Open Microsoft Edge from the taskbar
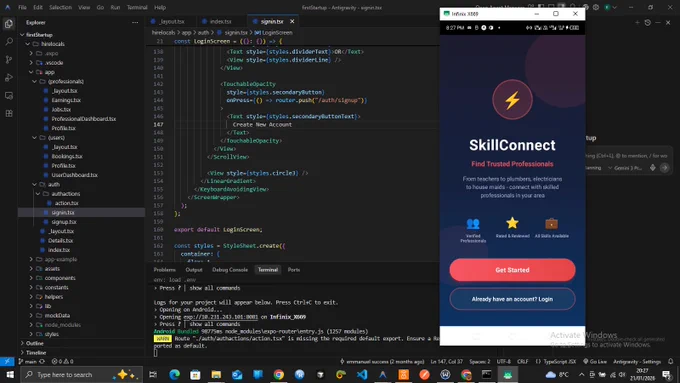Image resolution: width=680 pixels, height=383 pixels. click(x=174, y=374)
